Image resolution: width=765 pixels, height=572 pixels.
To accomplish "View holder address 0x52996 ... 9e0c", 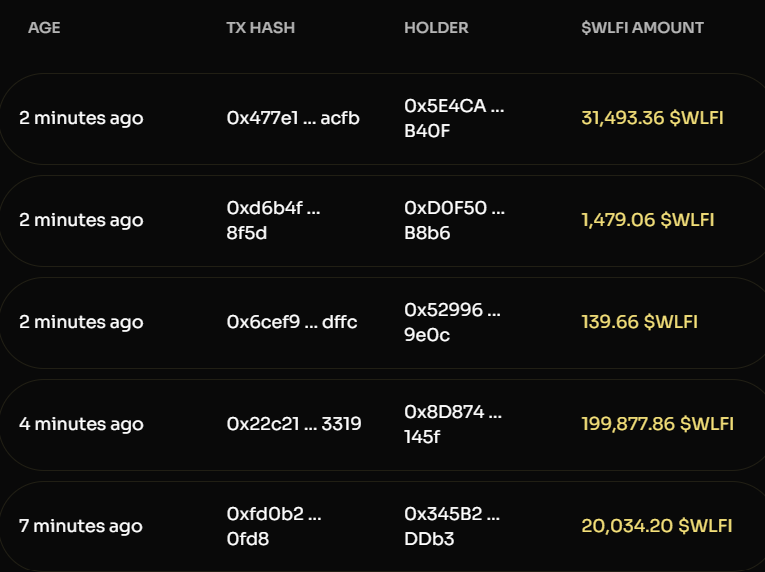I will [x=451, y=322].
